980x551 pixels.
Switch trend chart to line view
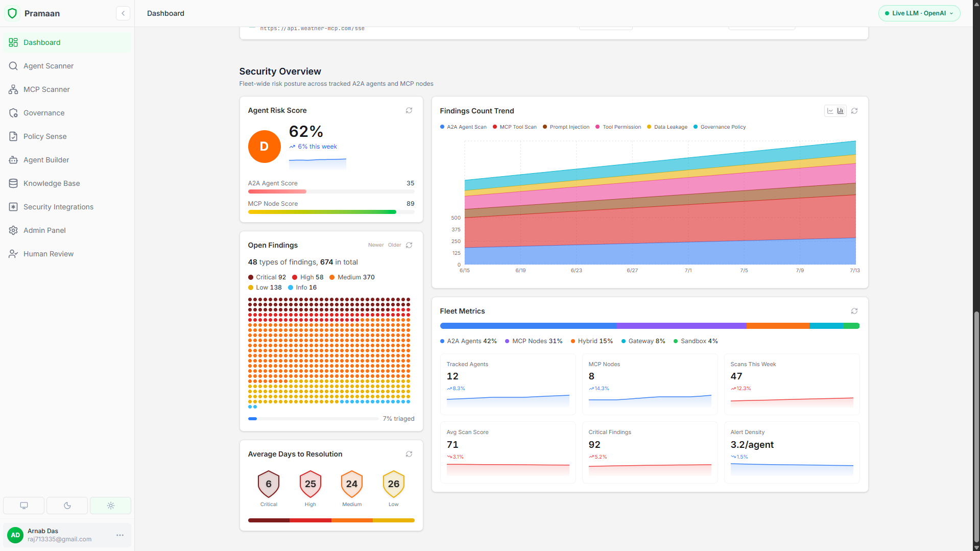830,111
